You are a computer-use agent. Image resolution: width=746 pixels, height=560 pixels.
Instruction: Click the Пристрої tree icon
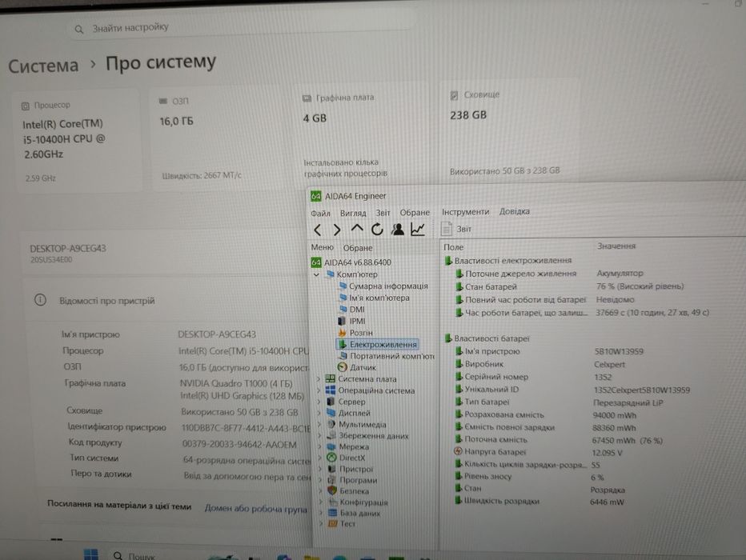331,470
